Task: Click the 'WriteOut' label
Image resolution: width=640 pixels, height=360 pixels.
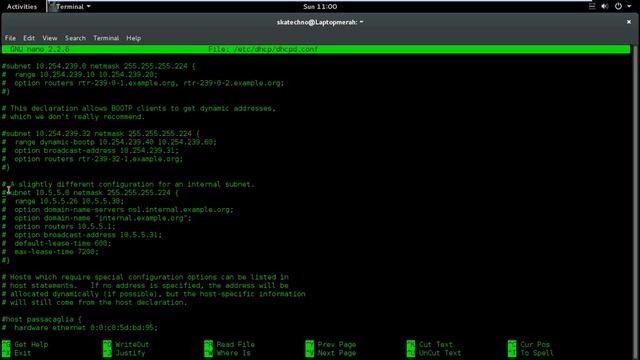Action: (x=132, y=344)
